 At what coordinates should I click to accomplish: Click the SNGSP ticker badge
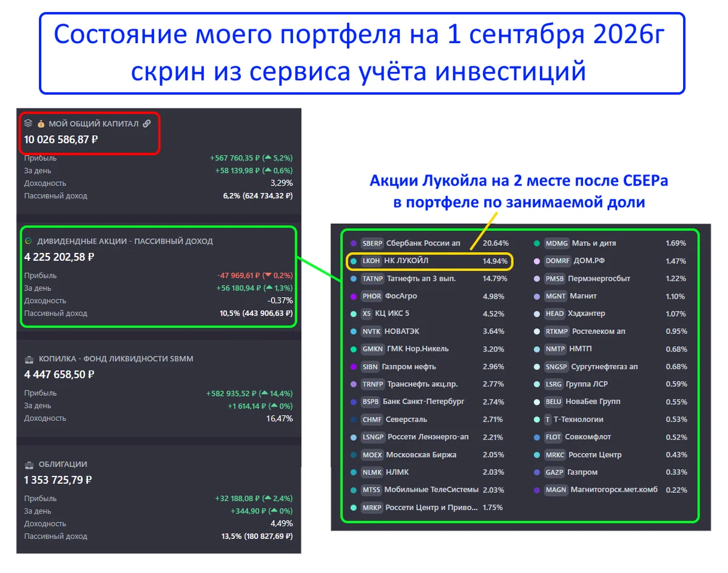[x=556, y=366]
